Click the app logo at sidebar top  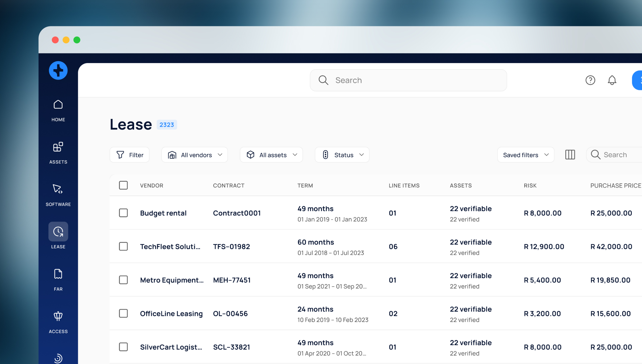pos(58,70)
